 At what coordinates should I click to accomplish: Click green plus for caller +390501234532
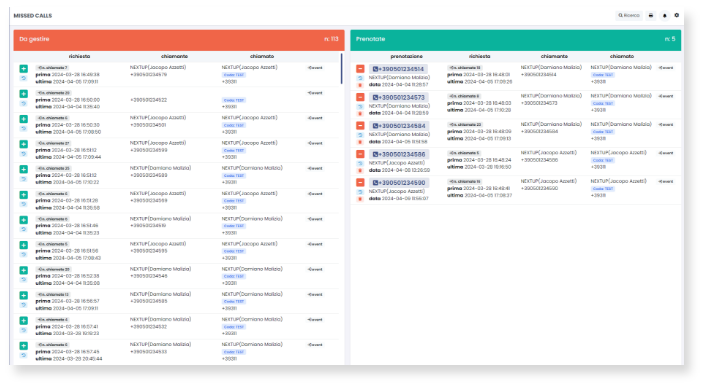tap(23, 321)
